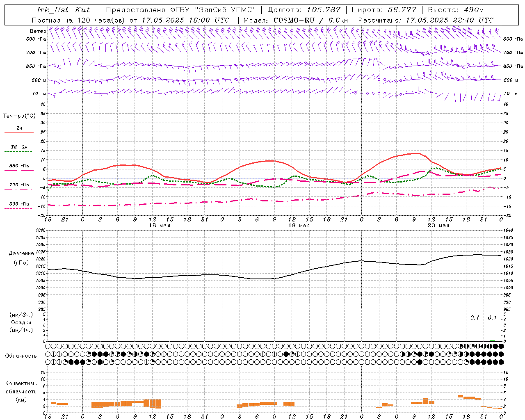Click the Долгота: 105.787 longitude value
Viewport: 525px width, 420px height.
click(304, 10)
